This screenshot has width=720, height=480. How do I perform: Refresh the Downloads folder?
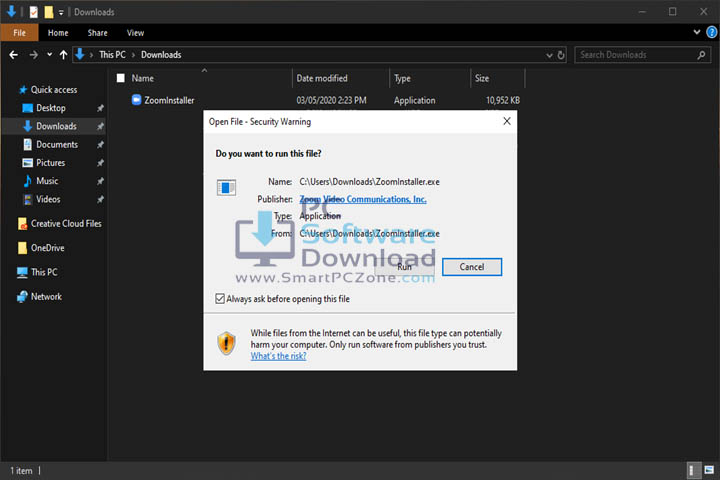click(x=561, y=55)
